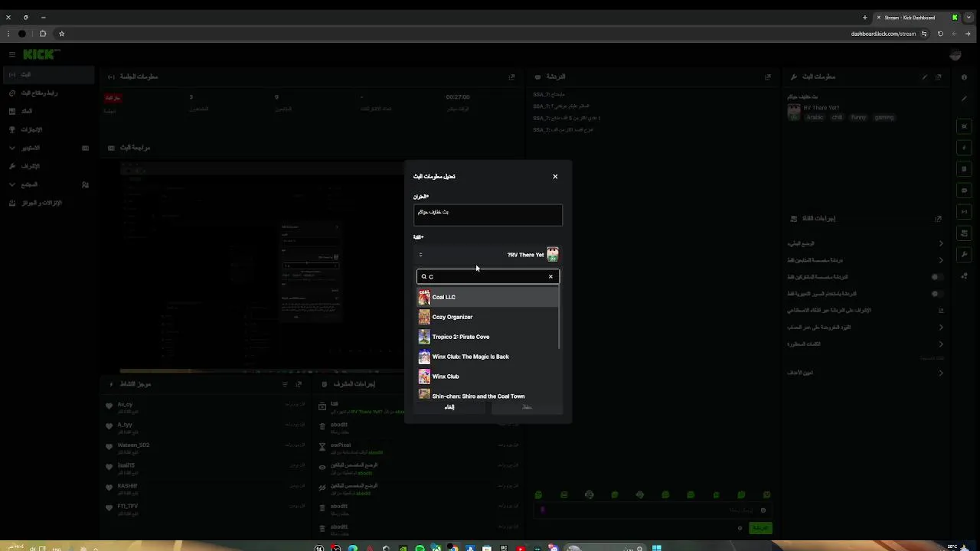Expand the last channel actions row chevron
Image resolution: width=980 pixels, height=551 pixels.
click(x=941, y=373)
